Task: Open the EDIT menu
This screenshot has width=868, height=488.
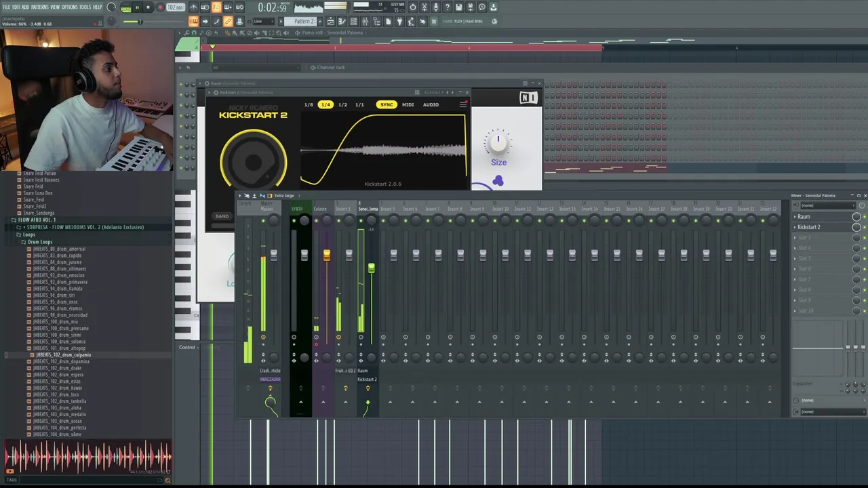Action: [16, 7]
